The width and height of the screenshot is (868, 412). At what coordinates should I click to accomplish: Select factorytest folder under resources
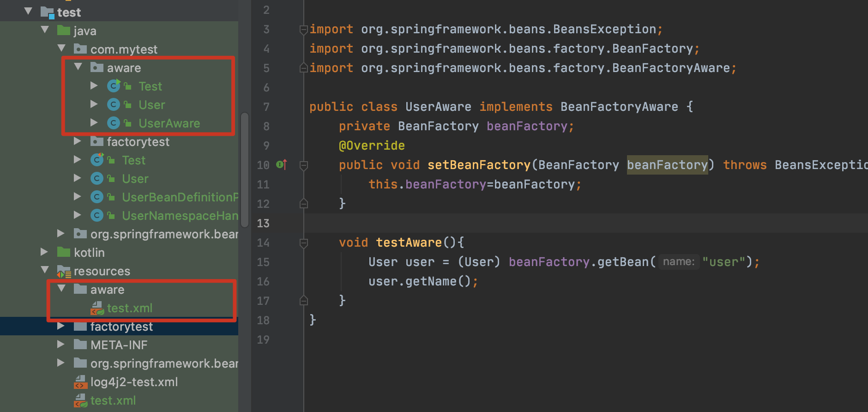(x=121, y=327)
